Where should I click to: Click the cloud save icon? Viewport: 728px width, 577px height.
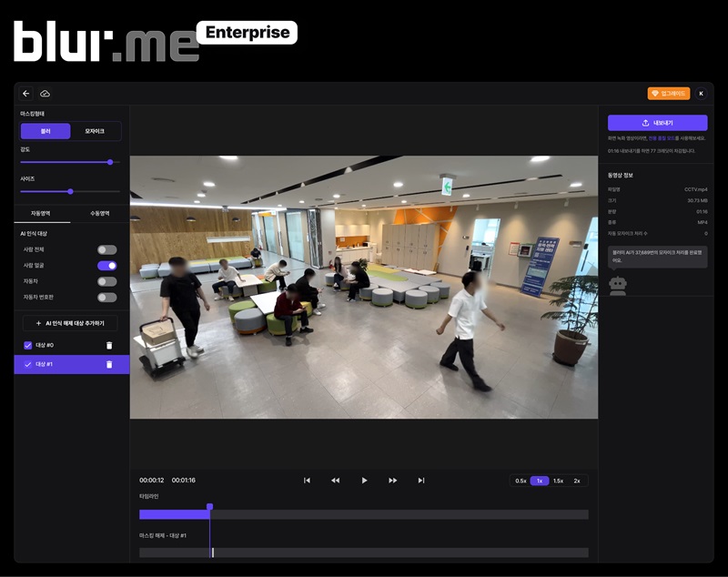tap(45, 94)
